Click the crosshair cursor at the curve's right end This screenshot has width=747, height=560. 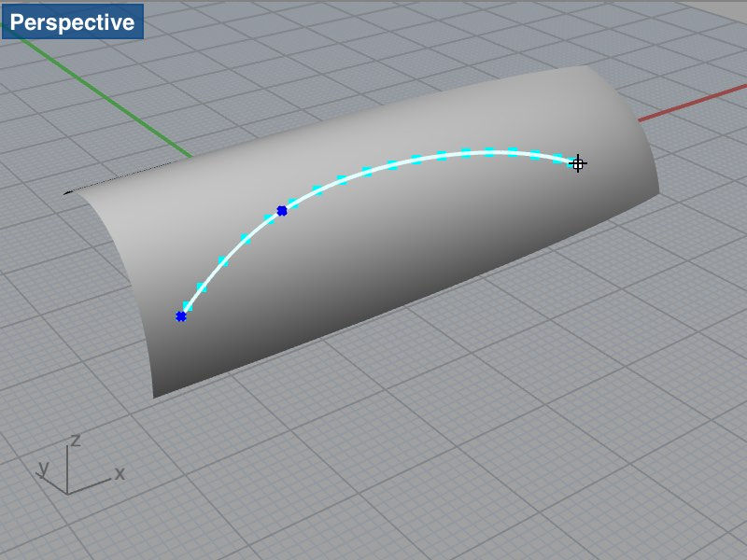pyautogui.click(x=580, y=163)
